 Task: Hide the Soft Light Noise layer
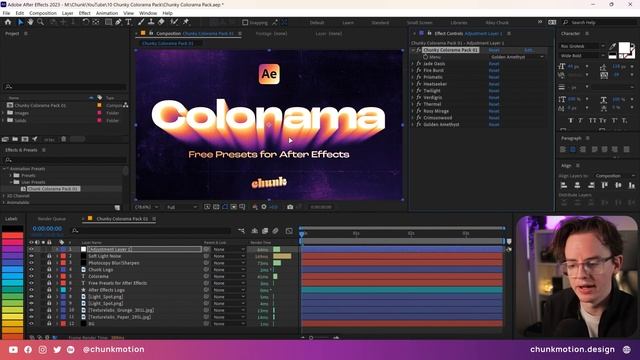tap(31, 256)
